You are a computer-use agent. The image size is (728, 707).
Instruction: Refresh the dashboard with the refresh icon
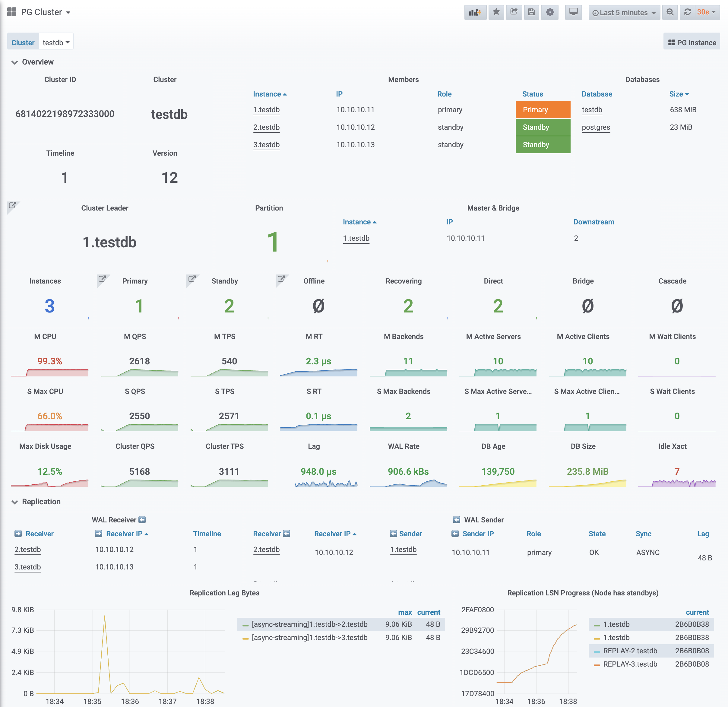click(x=687, y=12)
